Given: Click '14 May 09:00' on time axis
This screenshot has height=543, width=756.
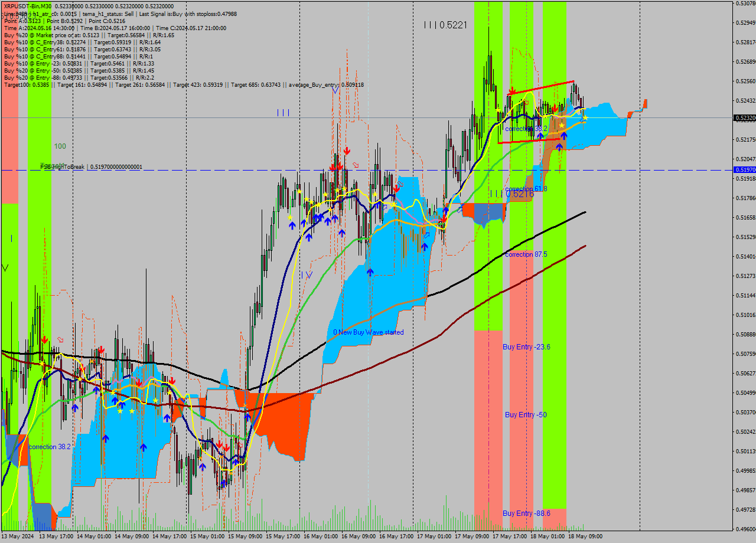Looking at the screenshot, I should (132, 537).
